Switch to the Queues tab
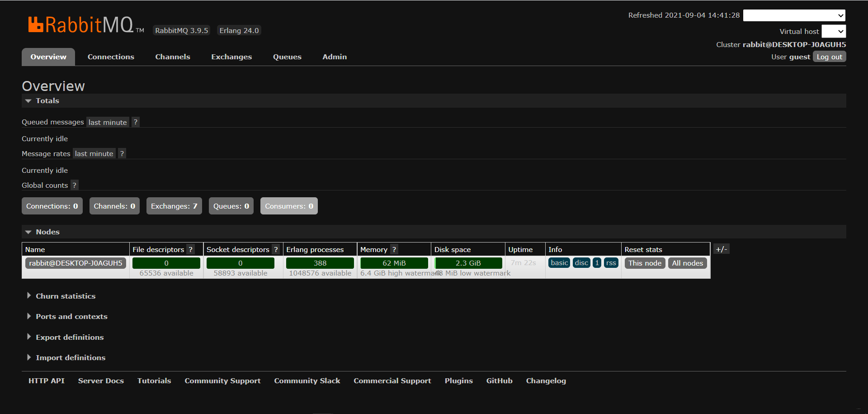This screenshot has height=414, width=868. pyautogui.click(x=287, y=57)
